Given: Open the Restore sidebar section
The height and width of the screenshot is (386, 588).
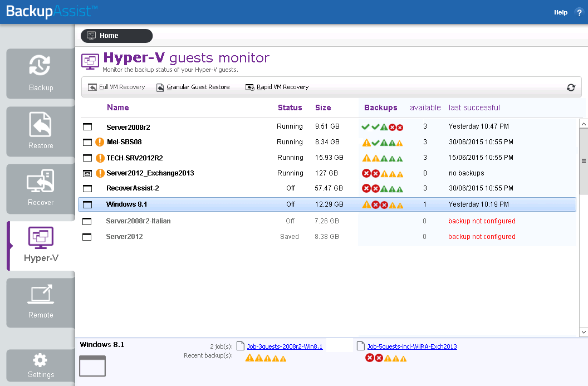Looking at the screenshot, I should (41, 131).
